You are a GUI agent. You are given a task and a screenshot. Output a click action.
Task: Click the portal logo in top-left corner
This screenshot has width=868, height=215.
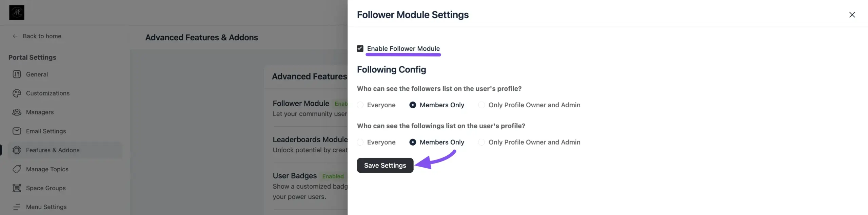coord(17,13)
